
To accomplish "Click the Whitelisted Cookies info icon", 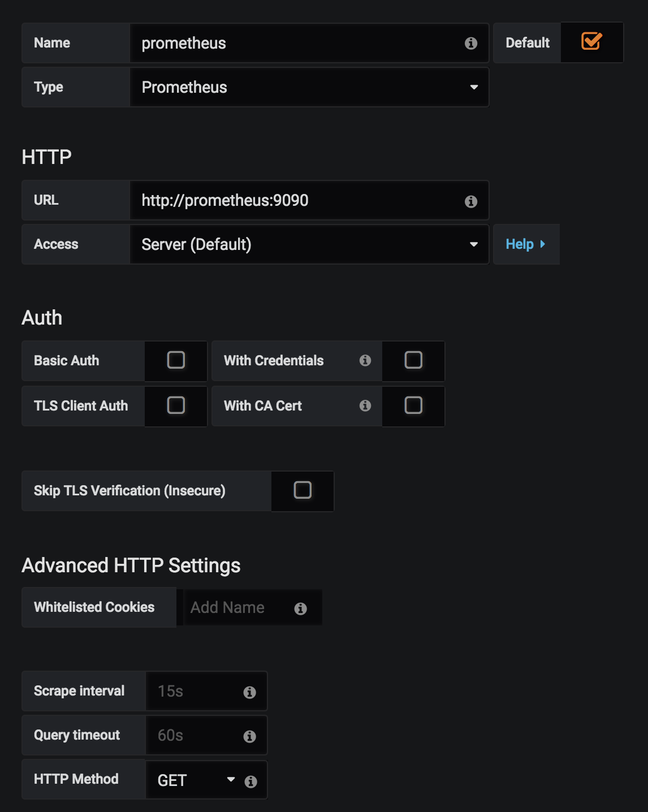I will (301, 608).
